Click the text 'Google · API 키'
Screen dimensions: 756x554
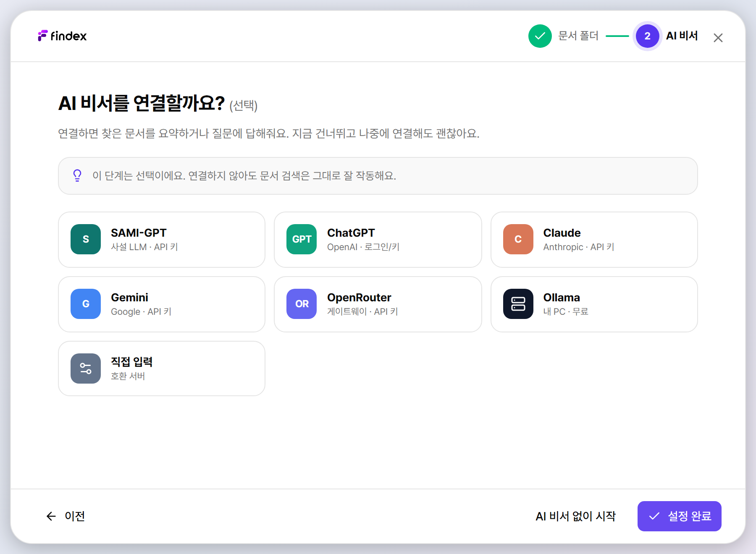click(141, 312)
